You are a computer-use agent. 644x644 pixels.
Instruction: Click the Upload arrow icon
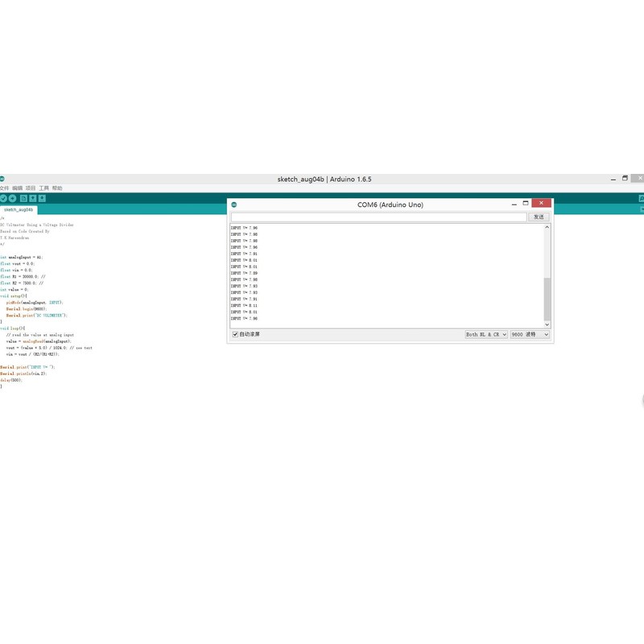(13, 199)
